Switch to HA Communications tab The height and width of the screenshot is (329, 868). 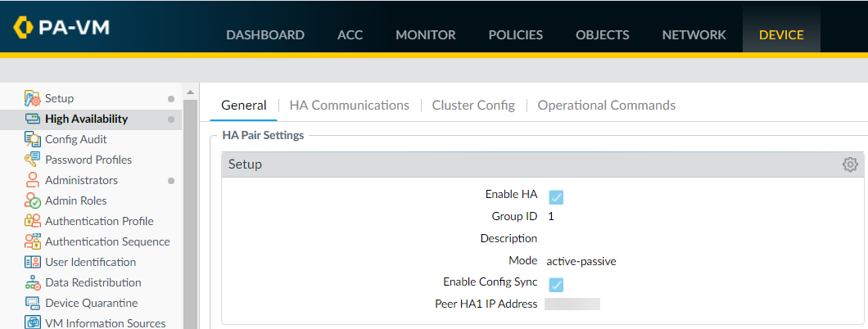(349, 105)
